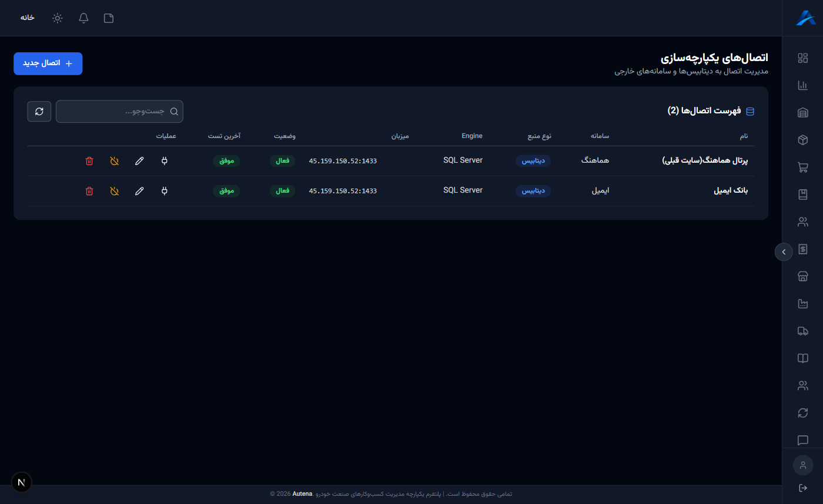
Task: Open the user profile avatar
Action: click(x=803, y=465)
